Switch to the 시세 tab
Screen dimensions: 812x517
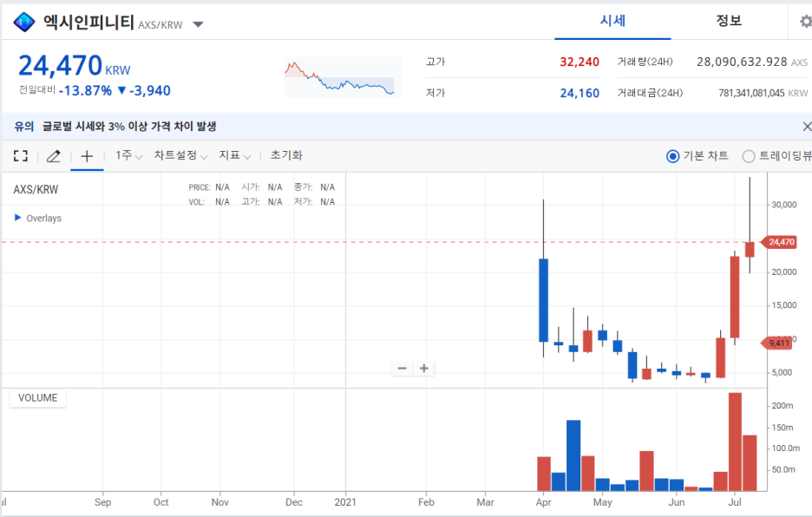coord(612,21)
